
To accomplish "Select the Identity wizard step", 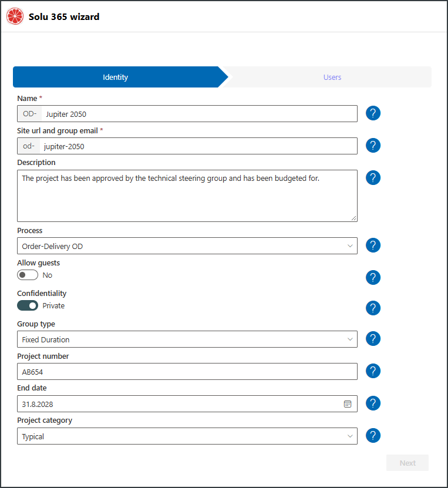I will 116,77.
